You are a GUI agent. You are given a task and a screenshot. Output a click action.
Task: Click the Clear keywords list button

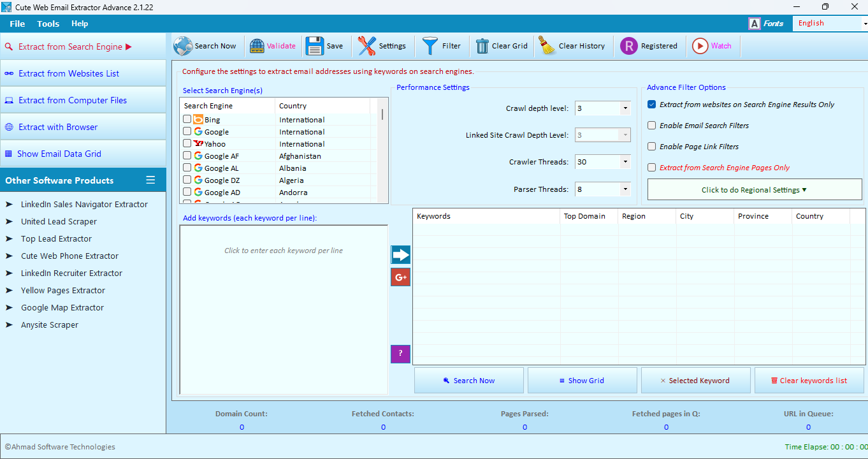[x=809, y=381]
